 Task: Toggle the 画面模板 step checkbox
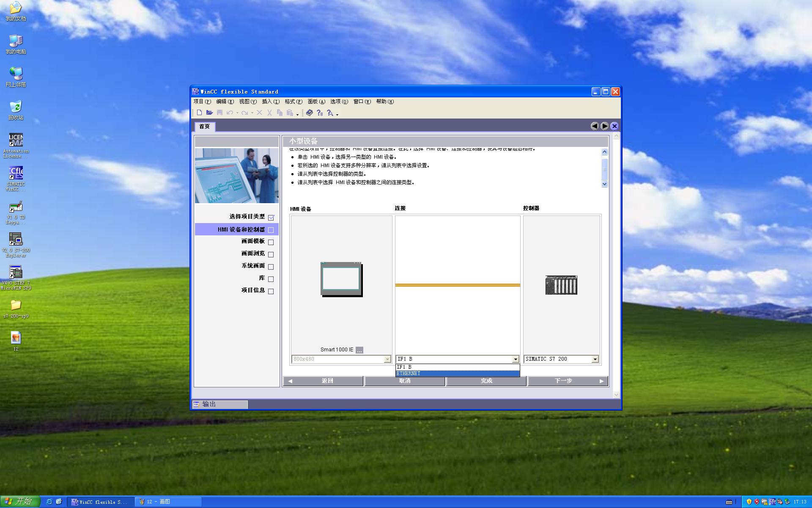(x=271, y=242)
